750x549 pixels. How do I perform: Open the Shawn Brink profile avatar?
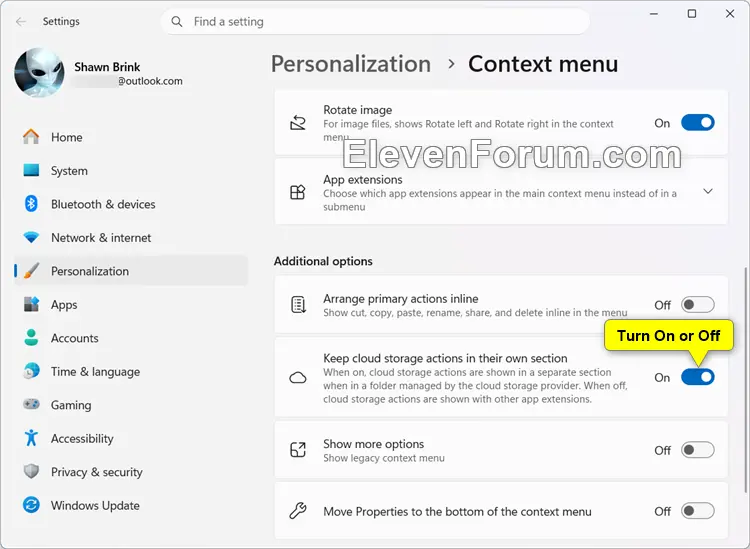pos(40,72)
